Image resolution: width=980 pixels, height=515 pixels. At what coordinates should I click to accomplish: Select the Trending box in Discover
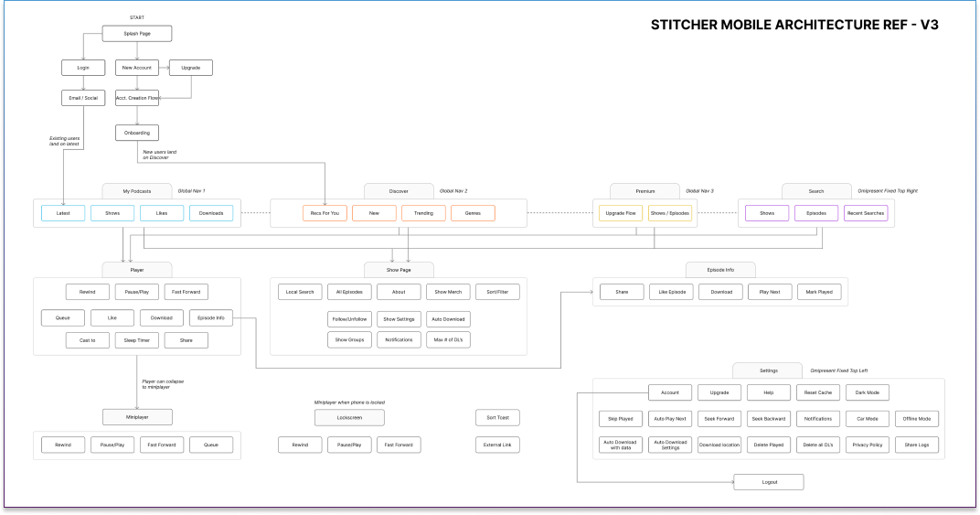[x=423, y=213]
